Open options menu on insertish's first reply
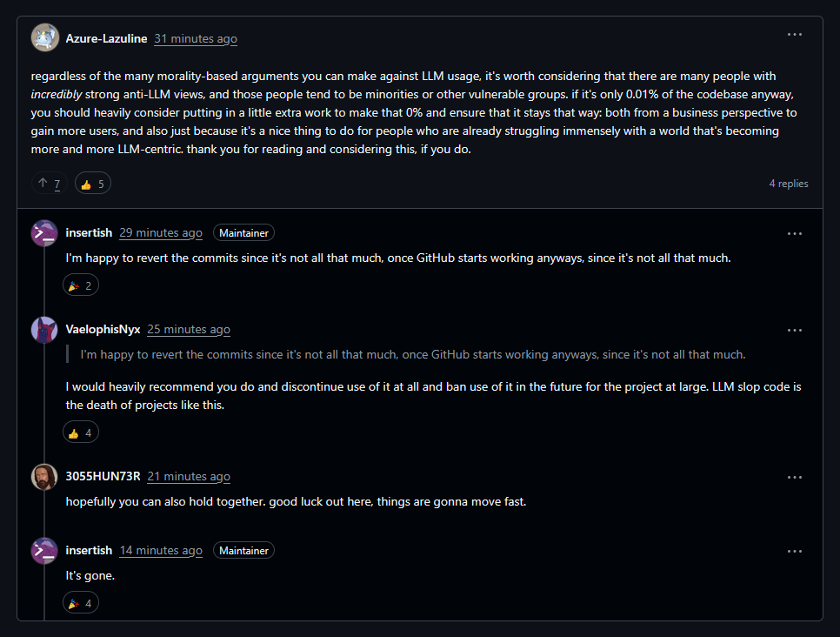Screen dimensions: 840x637 [x=794, y=233]
